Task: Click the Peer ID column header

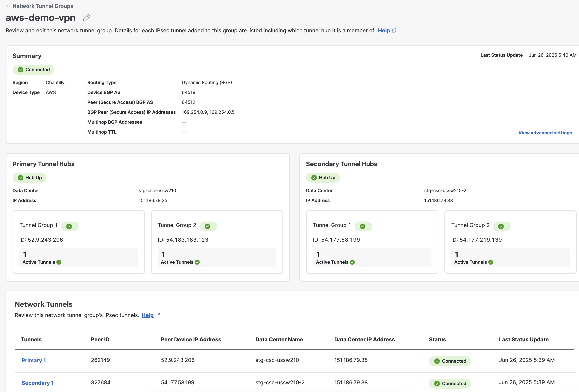Action: click(100, 339)
